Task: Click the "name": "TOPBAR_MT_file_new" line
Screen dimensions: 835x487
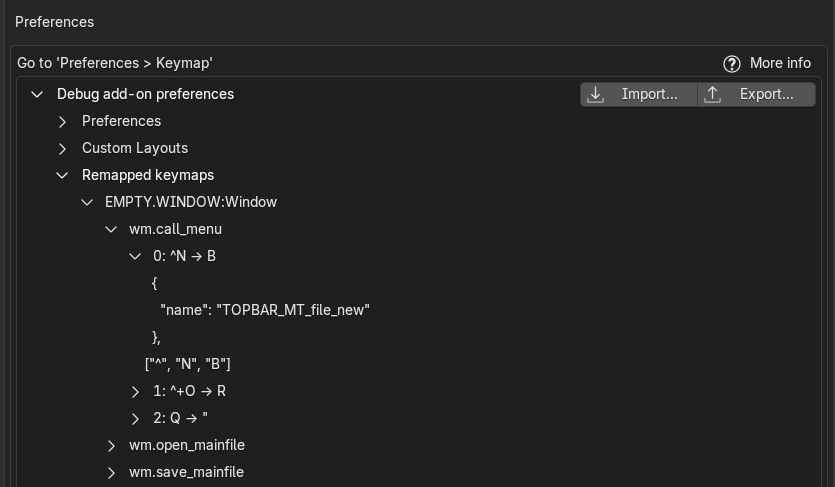Action: point(265,310)
